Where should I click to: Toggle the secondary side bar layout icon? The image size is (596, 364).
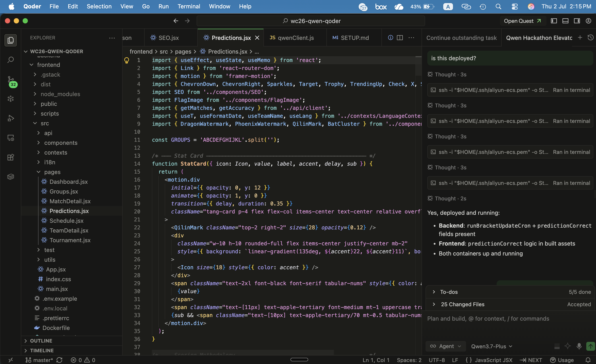pos(577,21)
